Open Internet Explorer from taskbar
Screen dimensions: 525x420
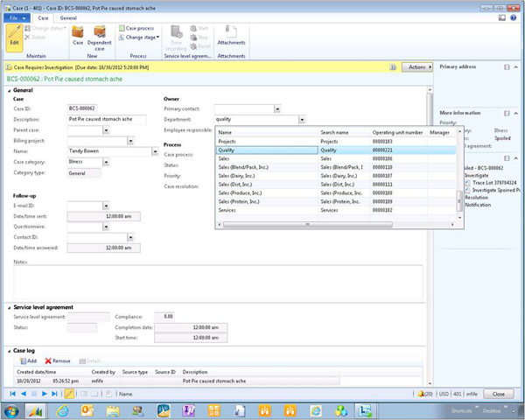click(64, 409)
